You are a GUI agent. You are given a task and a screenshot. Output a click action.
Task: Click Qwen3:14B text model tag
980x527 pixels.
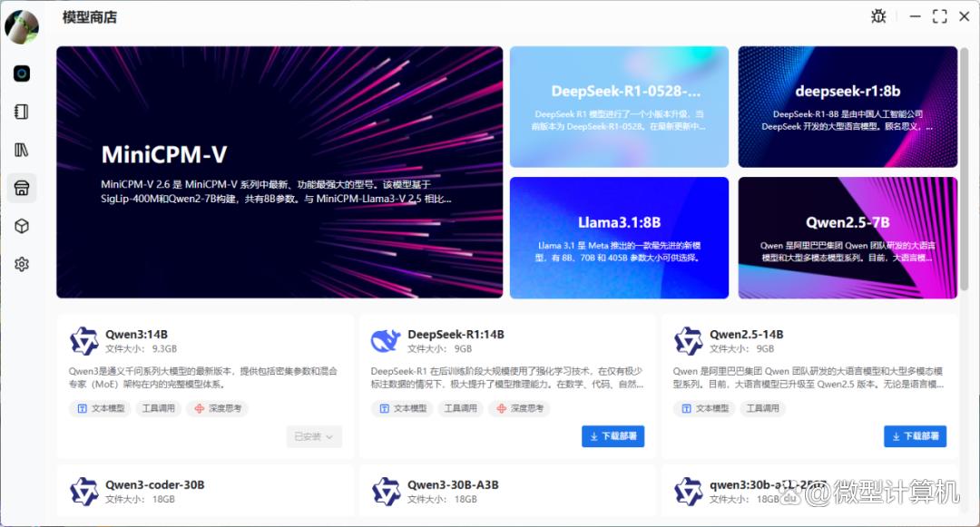[100, 408]
